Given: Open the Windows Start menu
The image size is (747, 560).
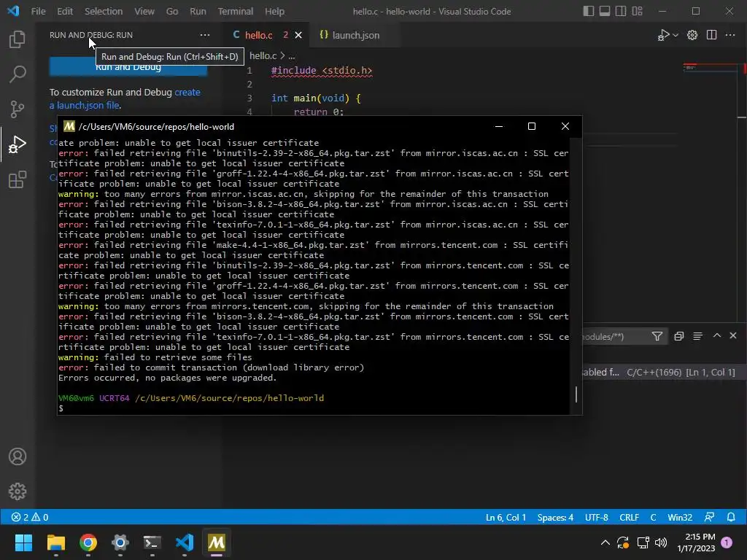Looking at the screenshot, I should coord(23,542).
